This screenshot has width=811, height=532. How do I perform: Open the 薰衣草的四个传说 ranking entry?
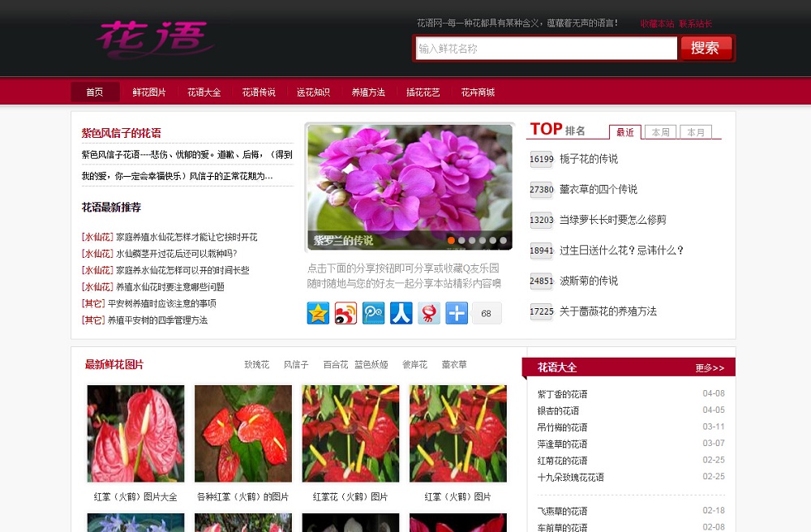[x=599, y=189]
